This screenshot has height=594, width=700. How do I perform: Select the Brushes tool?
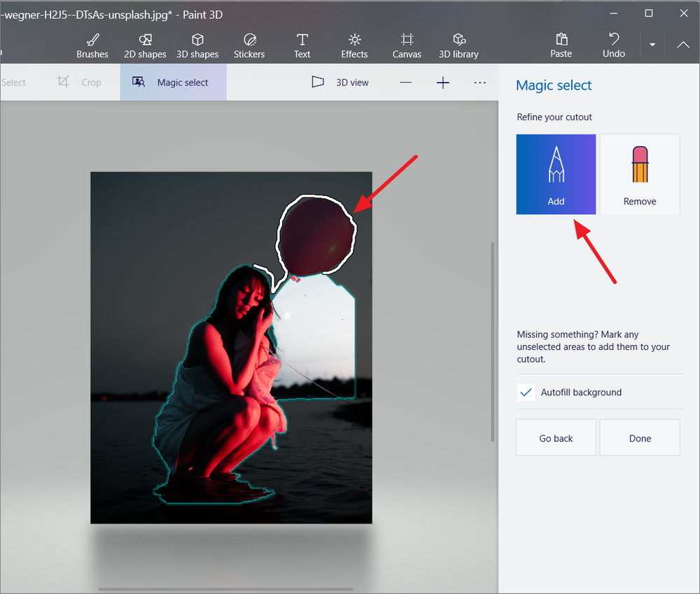pyautogui.click(x=92, y=45)
